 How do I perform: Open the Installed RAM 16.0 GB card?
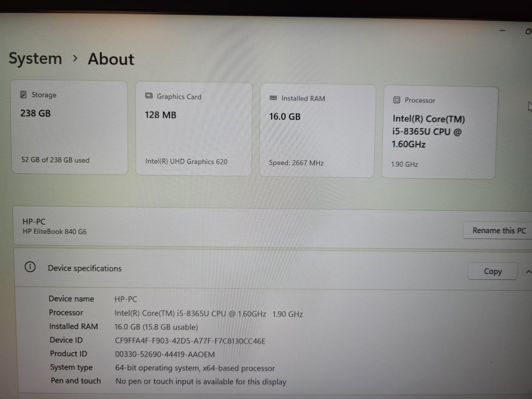click(x=317, y=131)
